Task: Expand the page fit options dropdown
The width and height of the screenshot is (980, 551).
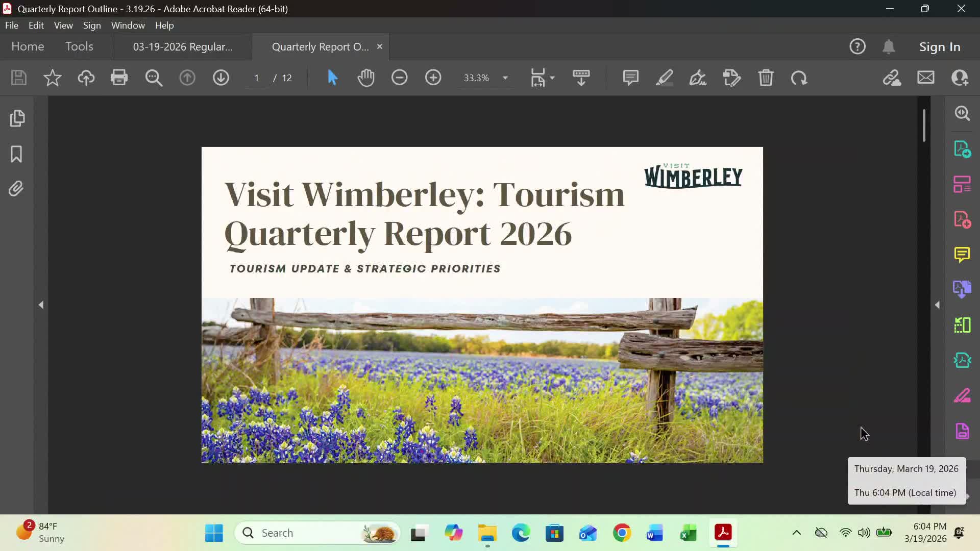Action: point(552,78)
